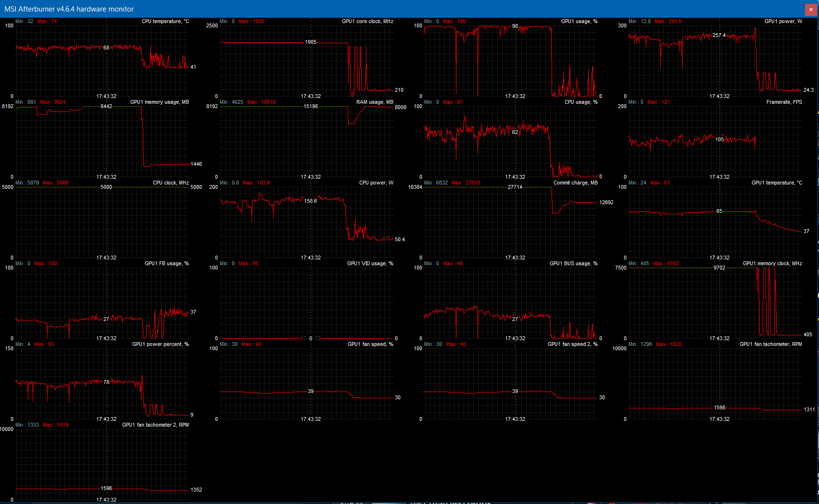
Task: Click the 1905 reading on core clock graph
Action: click(x=311, y=42)
